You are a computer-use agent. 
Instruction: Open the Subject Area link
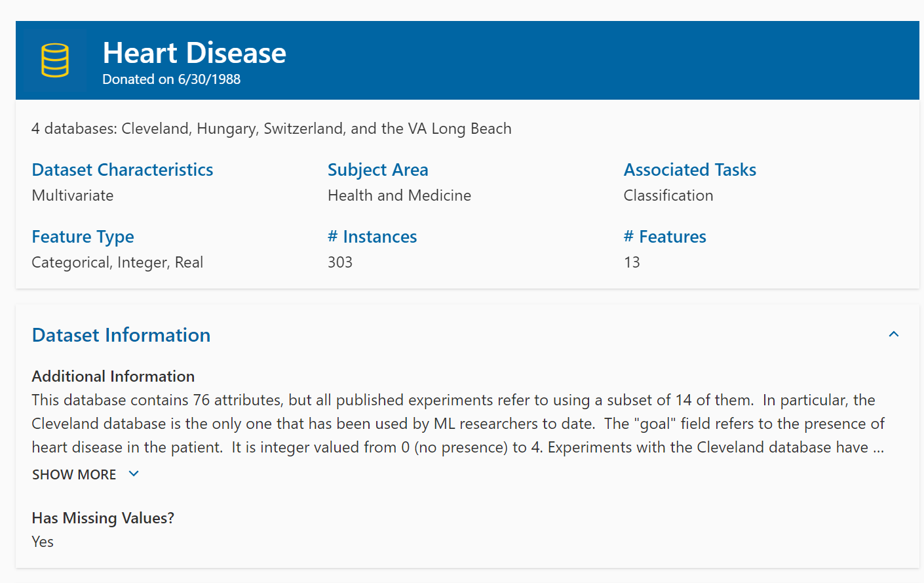coord(378,169)
